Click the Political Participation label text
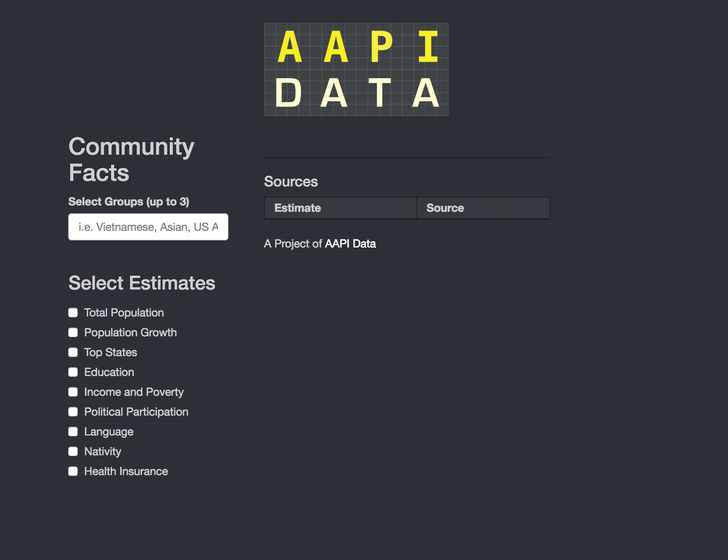This screenshot has width=728, height=560. [136, 412]
